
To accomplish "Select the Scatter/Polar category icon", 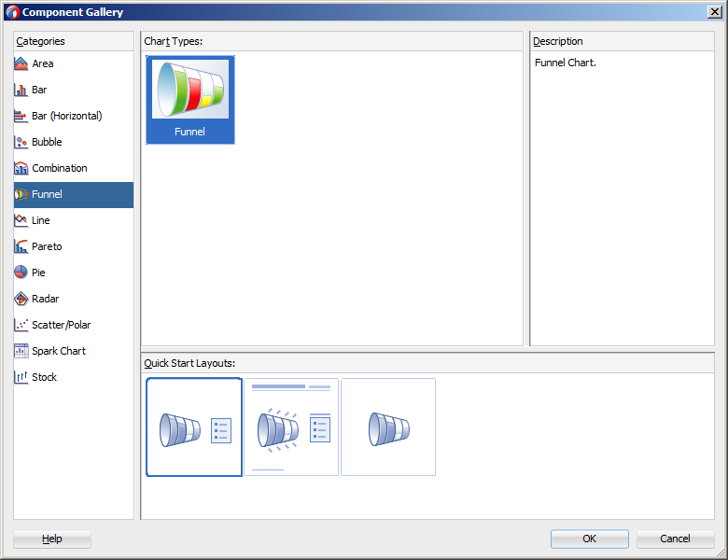I will tap(21, 325).
